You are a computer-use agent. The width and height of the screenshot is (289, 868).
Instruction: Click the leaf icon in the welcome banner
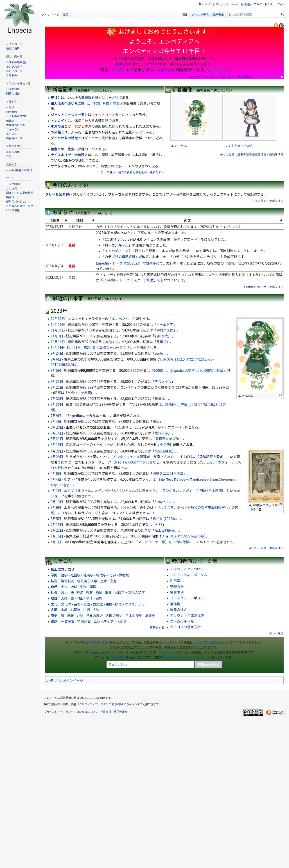point(111,32)
